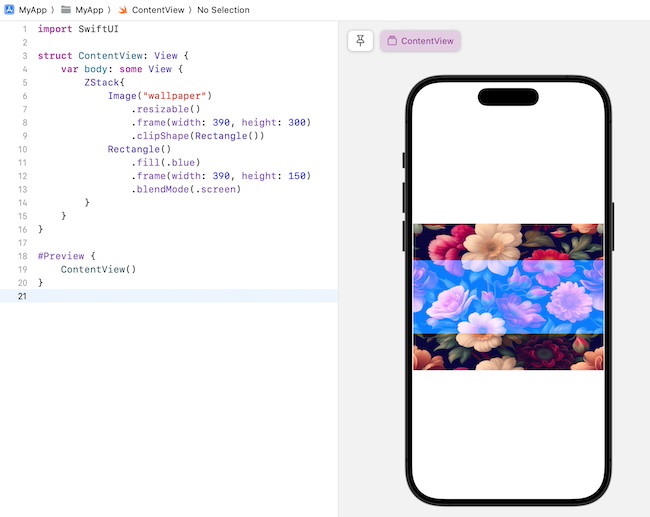Click the Swift file icon in breadcrumb
This screenshot has width=650, height=517.
click(x=123, y=10)
